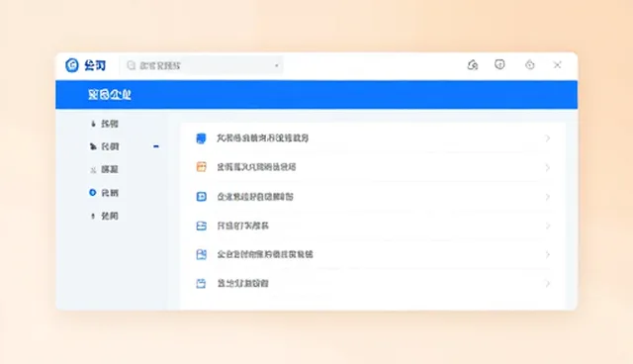The width and height of the screenshot is (633, 364).
Task: Click the cloud-shaped icon in title bar
Action: pyautogui.click(x=473, y=64)
